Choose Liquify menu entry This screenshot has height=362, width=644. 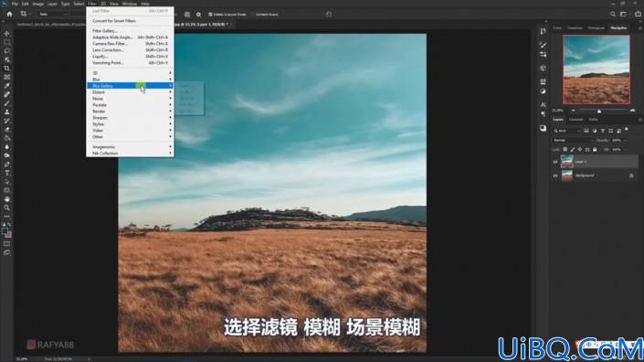click(130, 57)
